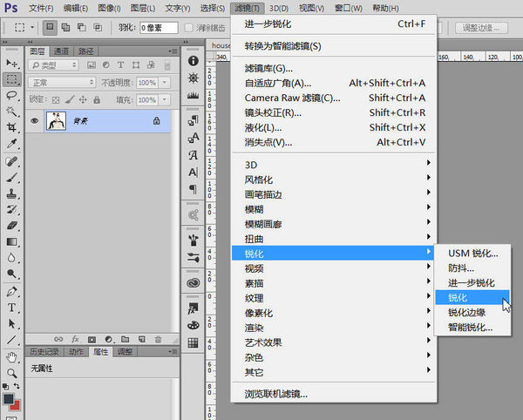Select the Brush tool
The image size is (523, 420).
pos(11,178)
